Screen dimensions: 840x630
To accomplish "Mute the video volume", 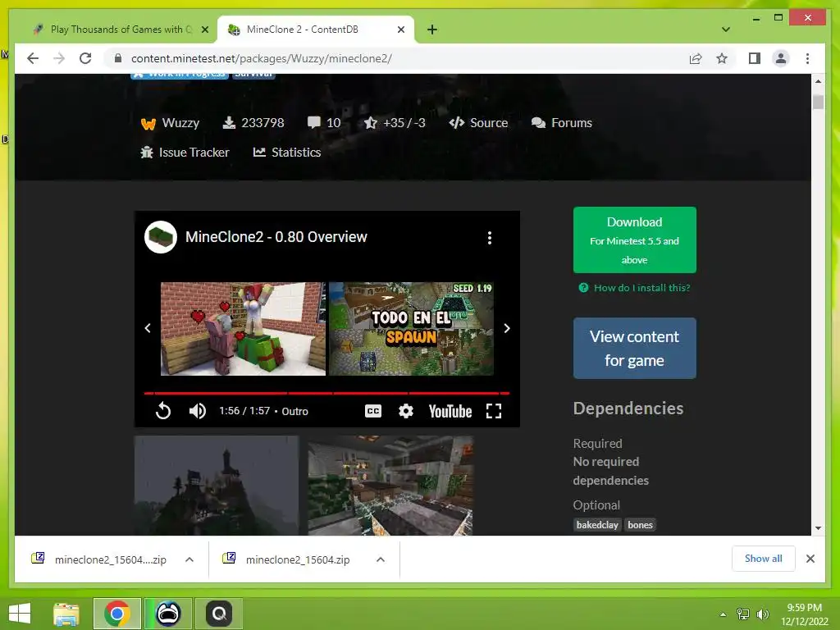I will tap(197, 411).
